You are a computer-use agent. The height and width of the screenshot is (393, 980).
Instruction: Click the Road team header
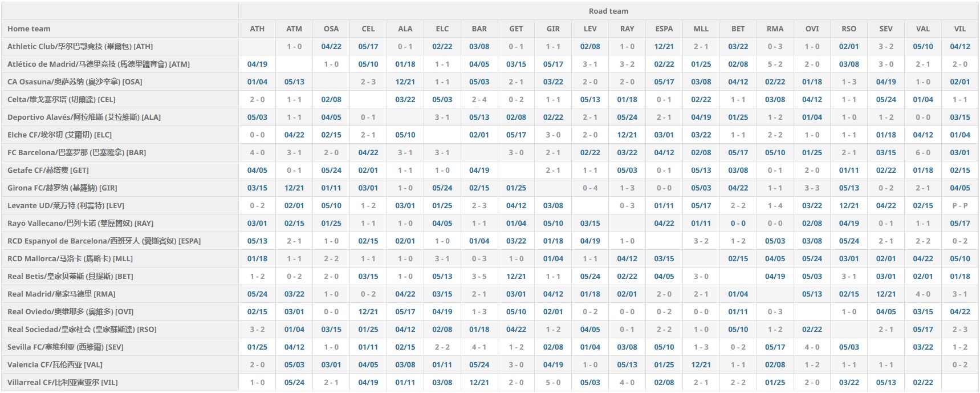click(608, 11)
